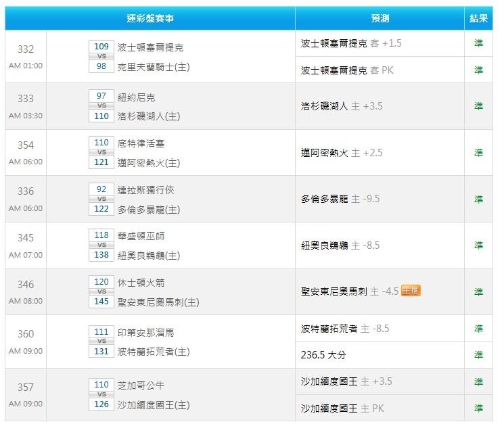
Task: Select game number 360
Action: pyautogui.click(x=26, y=334)
